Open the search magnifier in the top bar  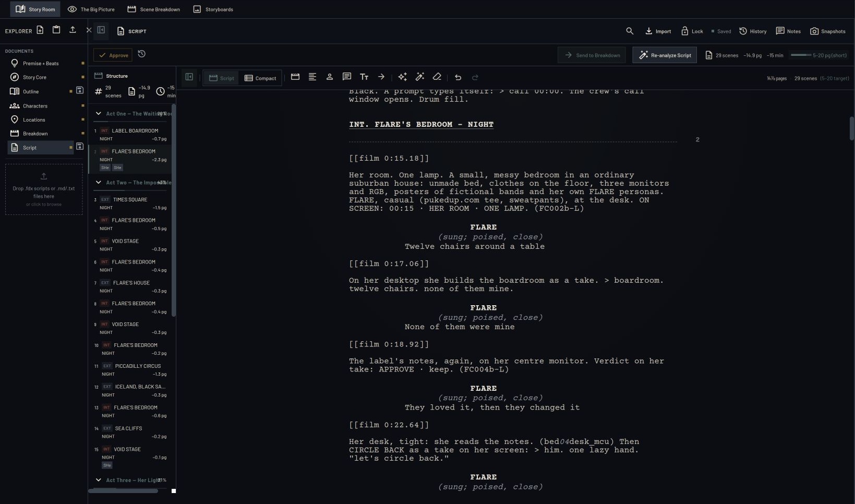(x=630, y=31)
